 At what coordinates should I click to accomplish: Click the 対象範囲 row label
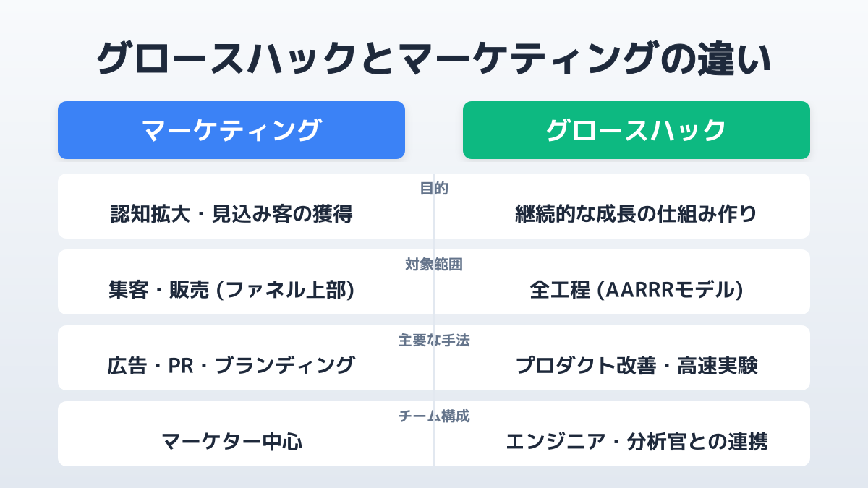point(434,265)
